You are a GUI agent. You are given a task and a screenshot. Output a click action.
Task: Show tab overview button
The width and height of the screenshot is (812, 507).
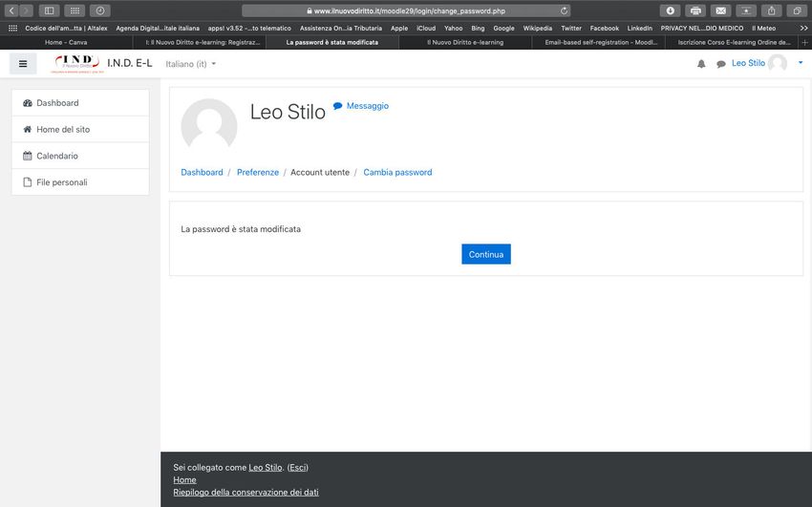[797, 11]
